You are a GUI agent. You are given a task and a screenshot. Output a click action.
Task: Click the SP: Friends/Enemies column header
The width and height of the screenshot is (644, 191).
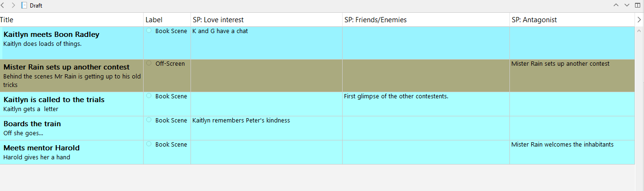coord(375,20)
